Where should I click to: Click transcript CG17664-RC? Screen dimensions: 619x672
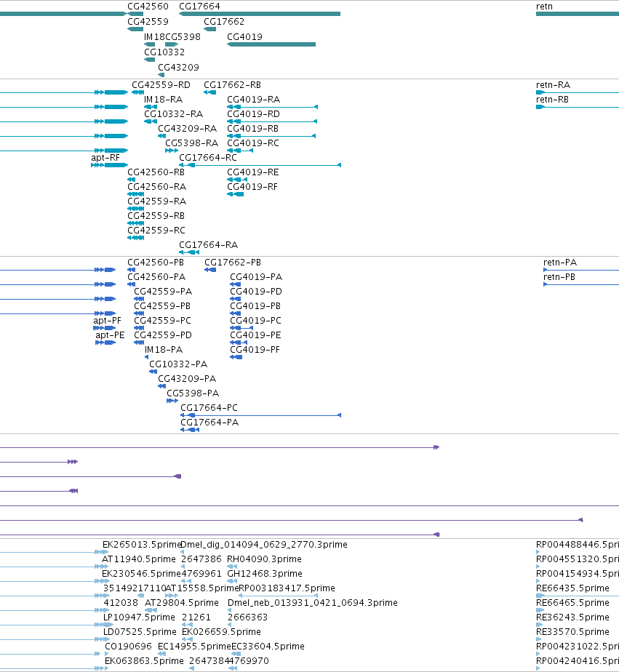pyautogui.click(x=208, y=158)
